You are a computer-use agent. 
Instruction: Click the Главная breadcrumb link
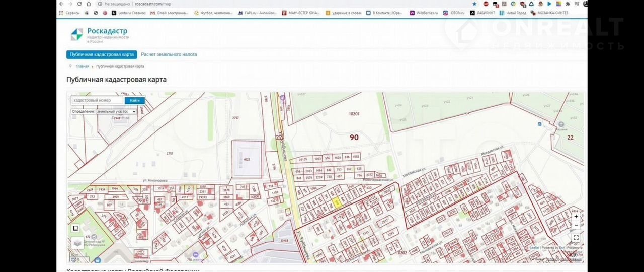[x=82, y=66]
